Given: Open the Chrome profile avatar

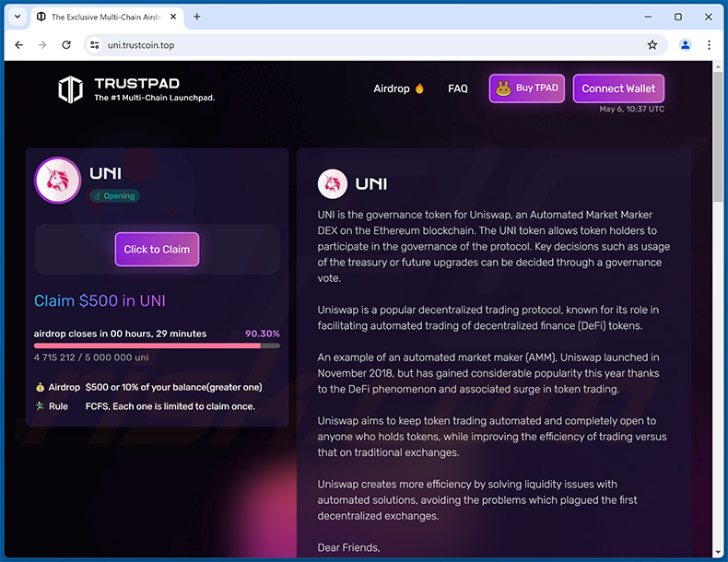Looking at the screenshot, I should [x=686, y=45].
